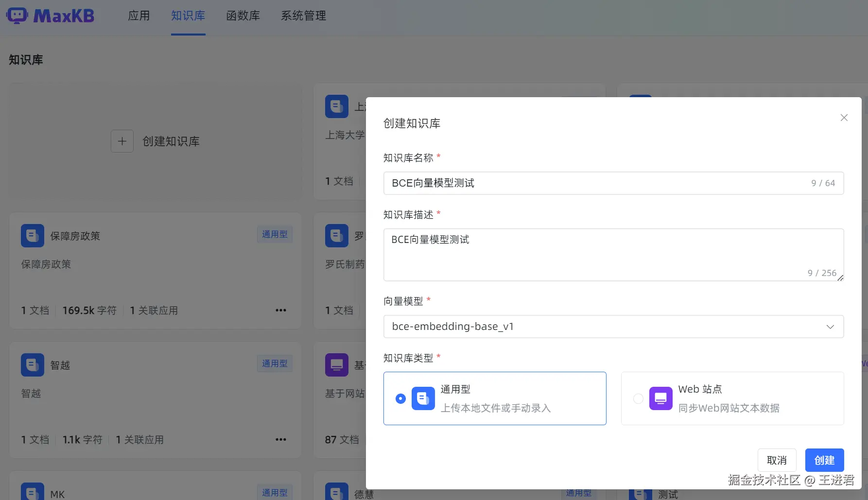The width and height of the screenshot is (868, 500).
Task: Click the 通用型 tag on 保障房政策 card
Action: [x=275, y=234]
